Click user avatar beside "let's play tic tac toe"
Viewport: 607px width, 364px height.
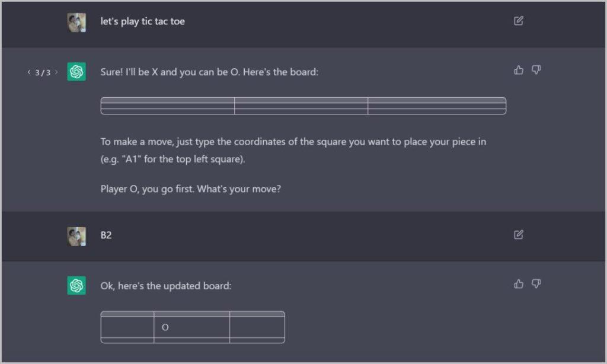pos(76,23)
